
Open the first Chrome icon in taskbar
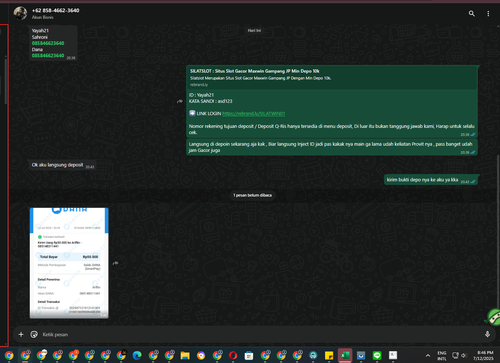pos(9,355)
